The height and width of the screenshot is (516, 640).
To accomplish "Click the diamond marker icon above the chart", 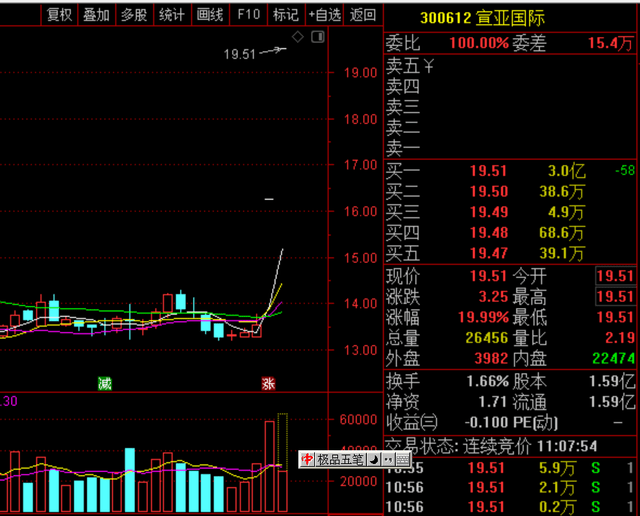I will (298, 37).
